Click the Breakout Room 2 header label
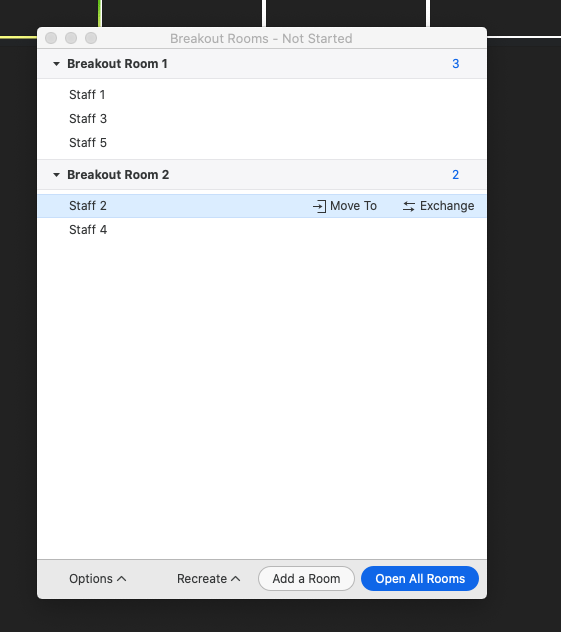Image resolution: width=561 pixels, height=632 pixels. (x=118, y=175)
